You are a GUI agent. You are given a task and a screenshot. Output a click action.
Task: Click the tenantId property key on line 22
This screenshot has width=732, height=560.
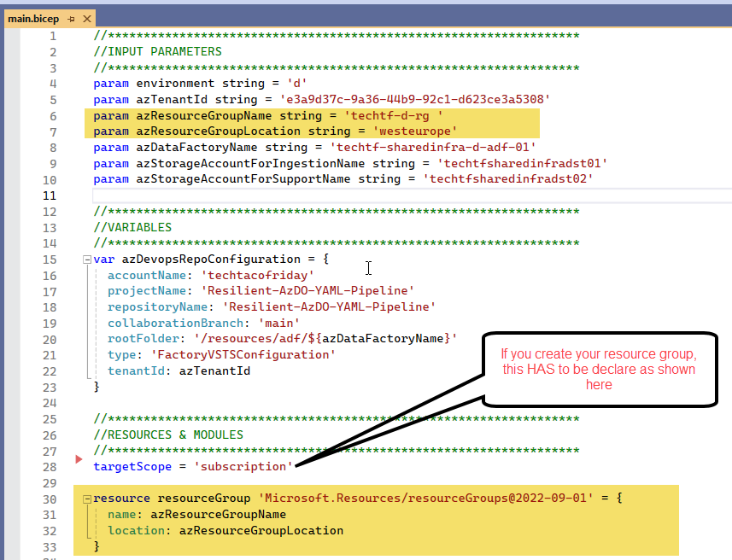[x=137, y=371]
